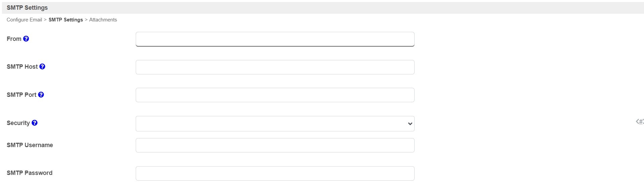
Task: Click the SMTP Host label text
Action: coord(22,67)
